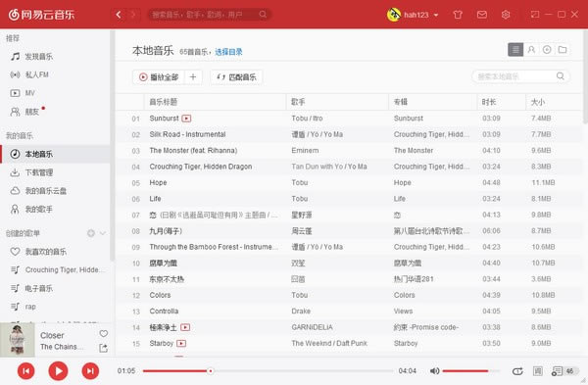Collapse the created playlists section chevron
This screenshot has height=385, width=588.
pyautogui.click(x=103, y=233)
